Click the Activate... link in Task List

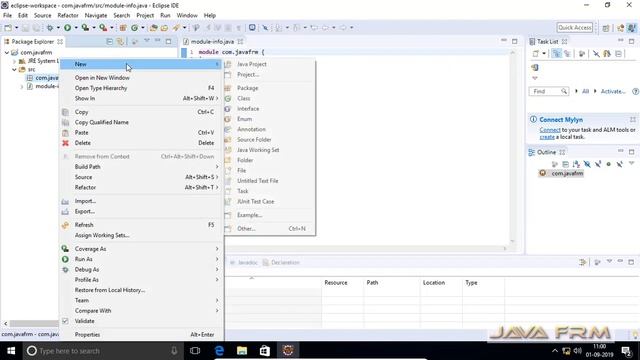613,91
